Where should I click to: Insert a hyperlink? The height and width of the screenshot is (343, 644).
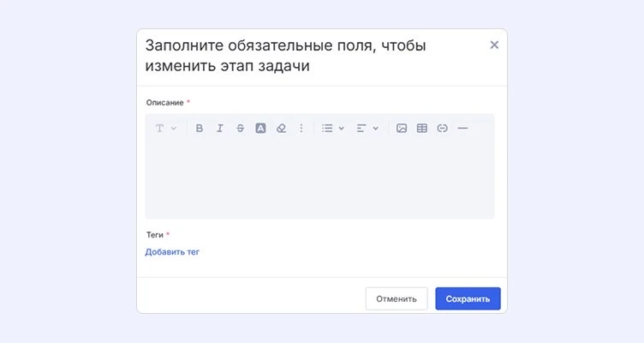tap(443, 129)
